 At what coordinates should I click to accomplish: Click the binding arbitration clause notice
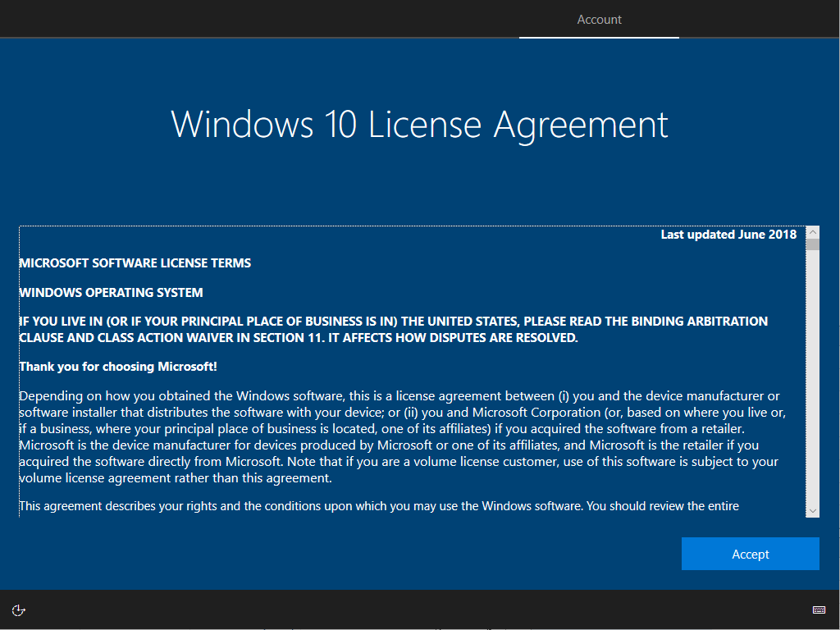pos(393,321)
